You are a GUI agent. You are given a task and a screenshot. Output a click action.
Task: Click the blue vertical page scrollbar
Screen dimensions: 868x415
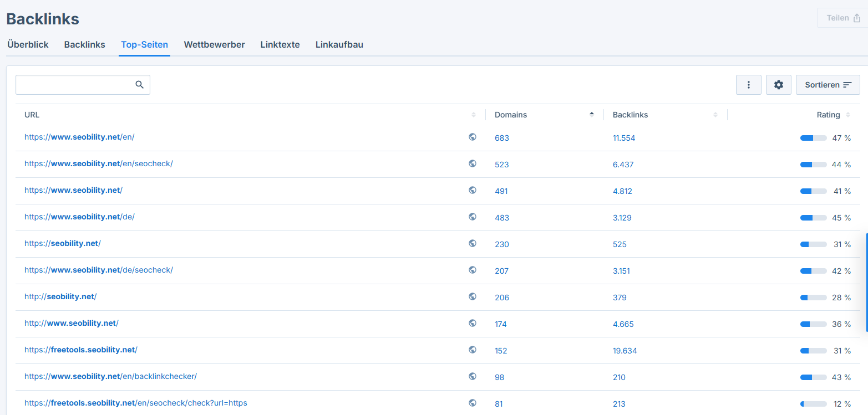(866, 282)
